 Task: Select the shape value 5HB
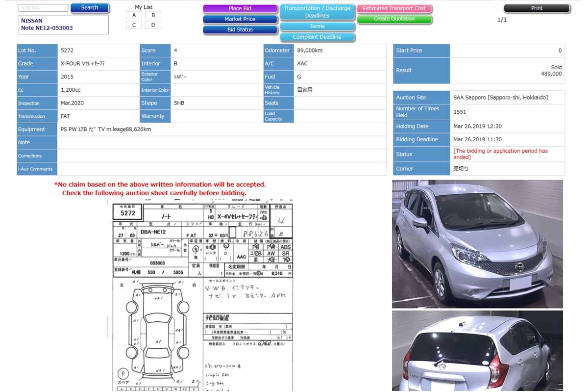click(x=179, y=103)
